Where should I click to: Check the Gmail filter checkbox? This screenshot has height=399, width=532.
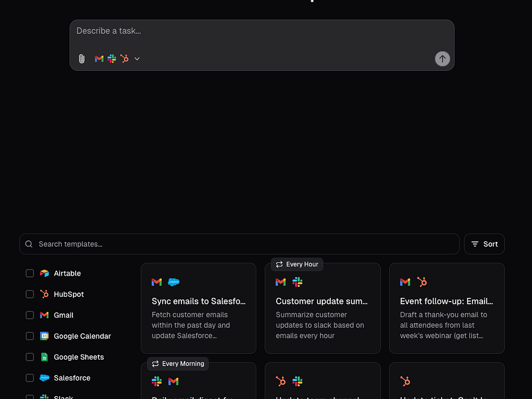tap(30, 315)
